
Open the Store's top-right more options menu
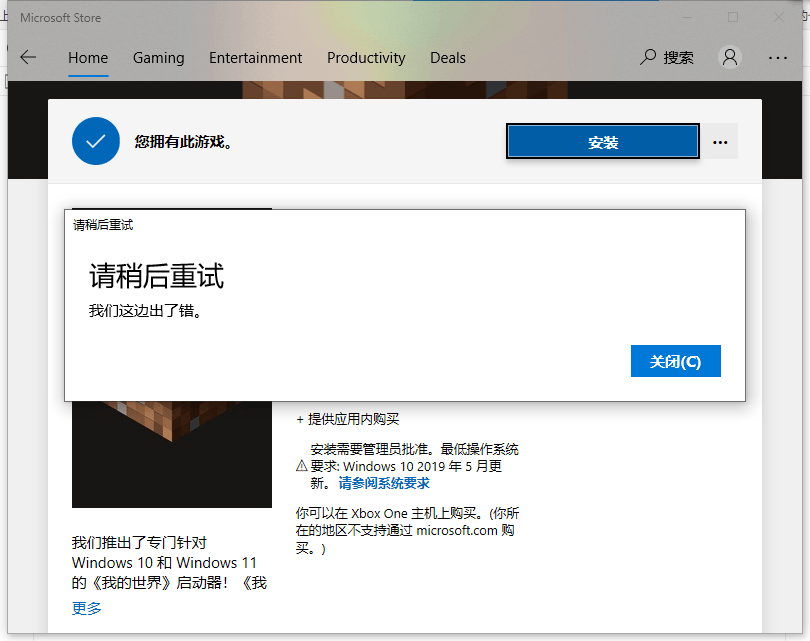[777, 58]
